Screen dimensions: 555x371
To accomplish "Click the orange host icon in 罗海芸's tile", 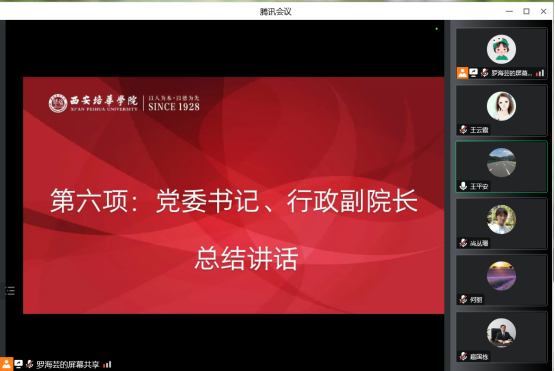I will pyautogui.click(x=462, y=73).
